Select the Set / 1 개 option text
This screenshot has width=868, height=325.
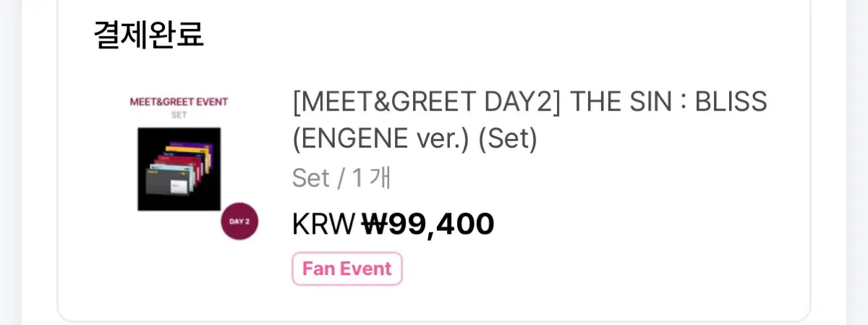coord(341,178)
